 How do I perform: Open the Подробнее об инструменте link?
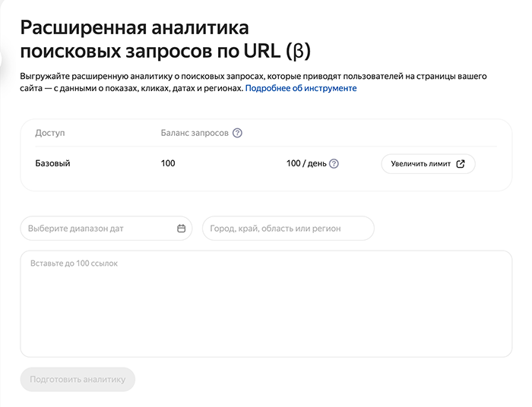click(300, 88)
